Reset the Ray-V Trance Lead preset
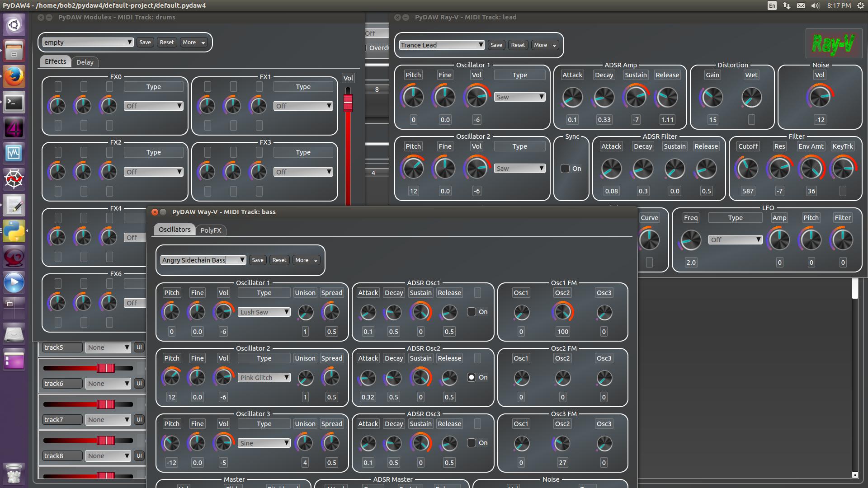The width and height of the screenshot is (868, 488). coord(518,45)
